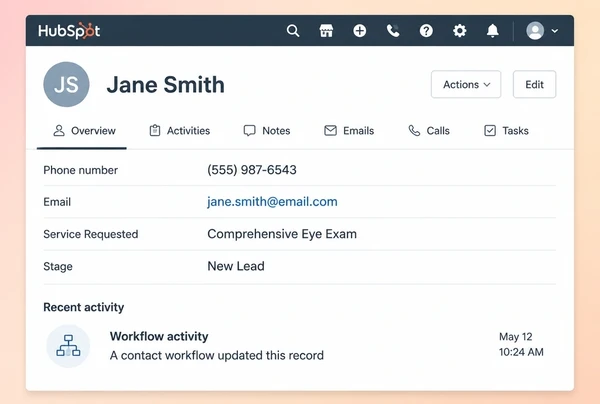The image size is (600, 404).
Task: Select the Overview tab
Action: [84, 131]
